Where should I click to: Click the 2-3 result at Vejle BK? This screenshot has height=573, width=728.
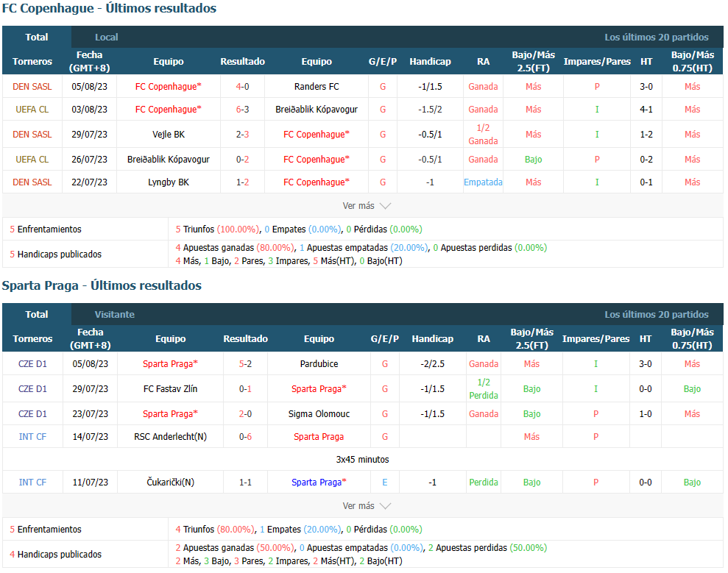(242, 135)
